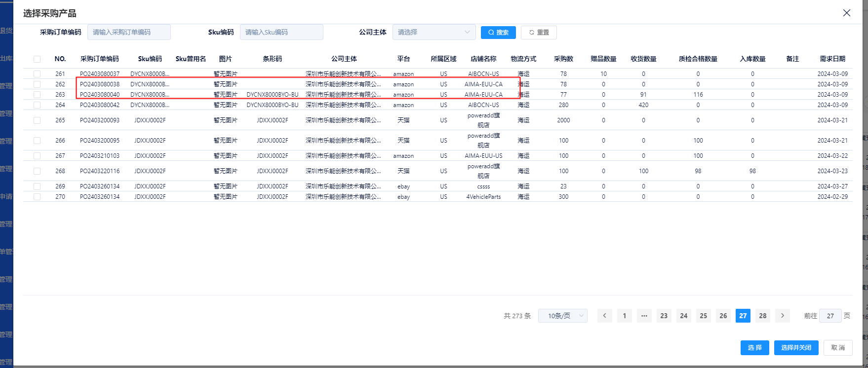Click the pagination ellipsis to jump pages
The image size is (868, 368).
tap(644, 316)
